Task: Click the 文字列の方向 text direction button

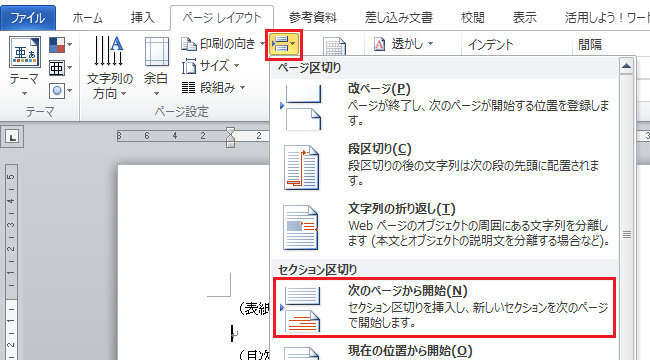Action: pyautogui.click(x=109, y=68)
